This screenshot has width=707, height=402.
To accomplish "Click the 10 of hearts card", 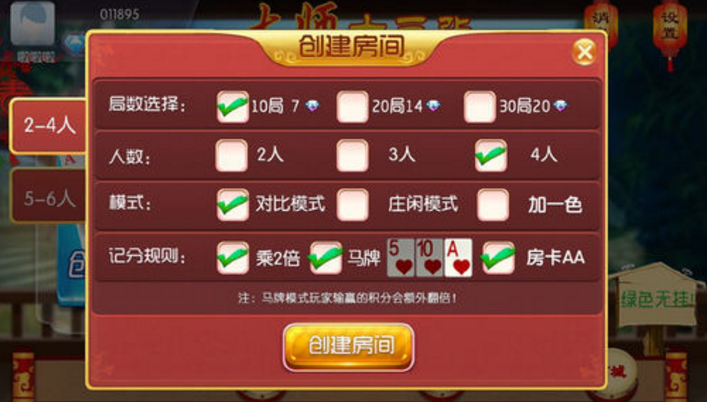I will coord(429,258).
